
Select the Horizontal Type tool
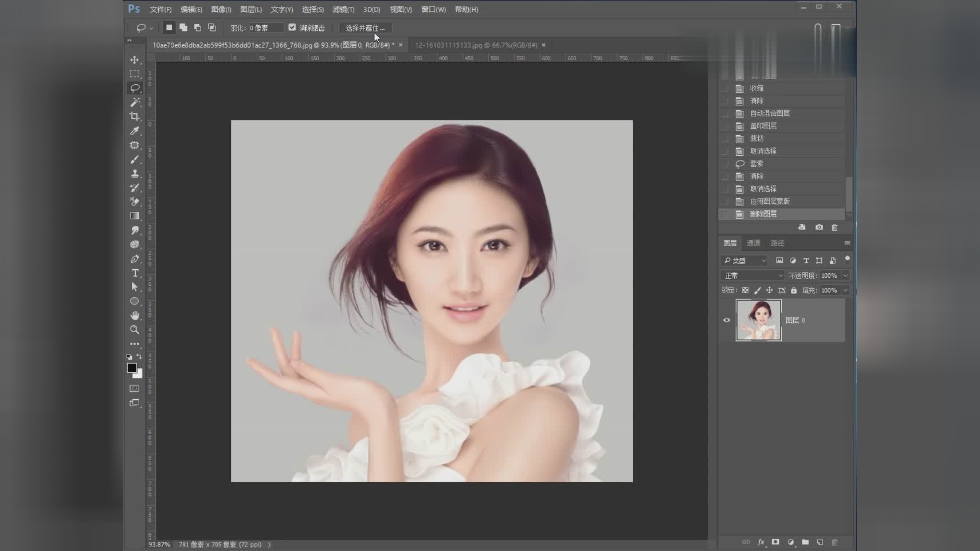[x=135, y=273]
